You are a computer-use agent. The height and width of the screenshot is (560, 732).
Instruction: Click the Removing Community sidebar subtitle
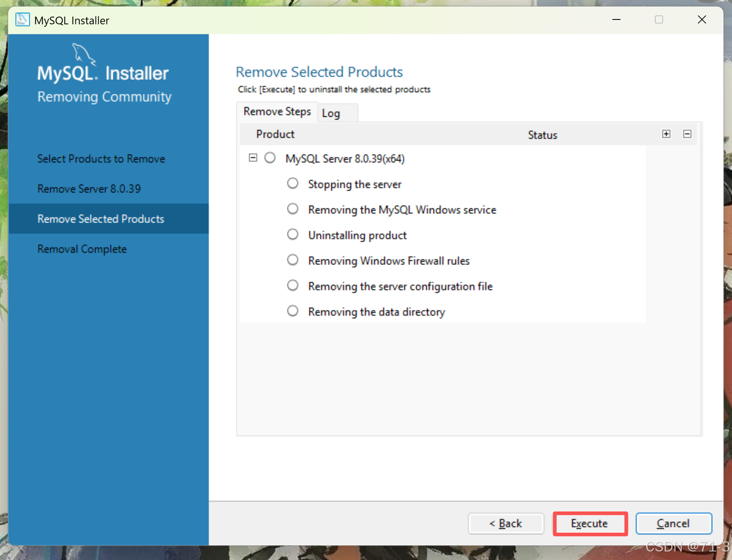(104, 97)
